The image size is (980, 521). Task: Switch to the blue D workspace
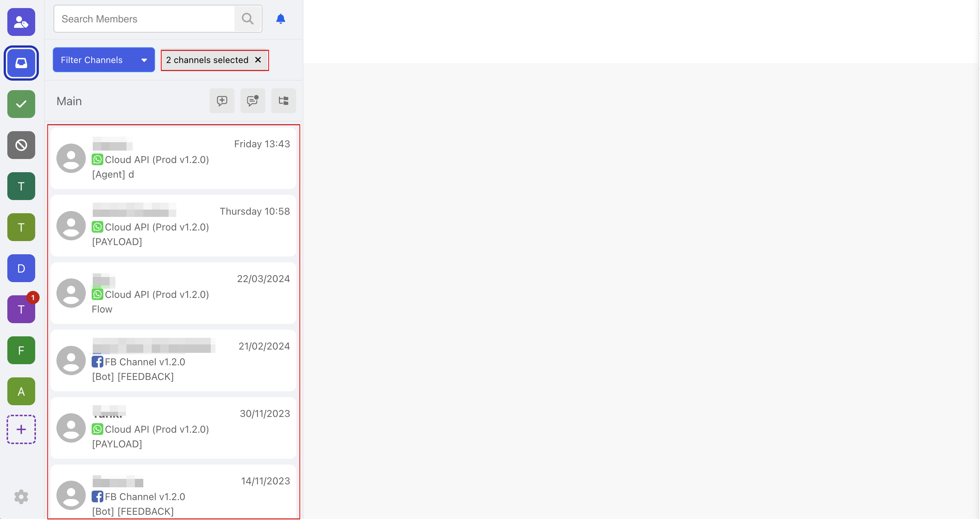tap(21, 269)
